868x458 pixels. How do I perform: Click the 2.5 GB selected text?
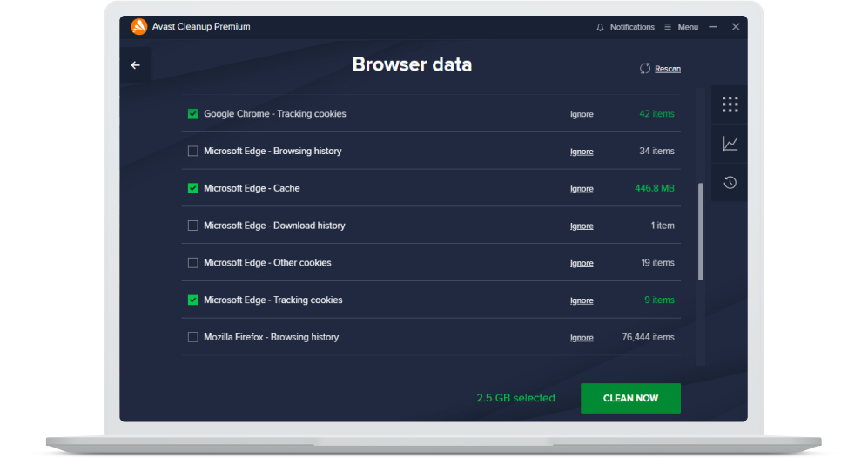[515, 398]
